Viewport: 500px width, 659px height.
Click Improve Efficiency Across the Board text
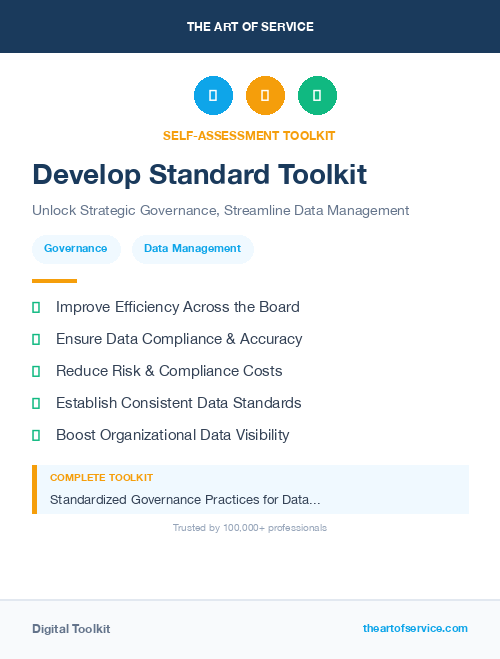tap(178, 307)
